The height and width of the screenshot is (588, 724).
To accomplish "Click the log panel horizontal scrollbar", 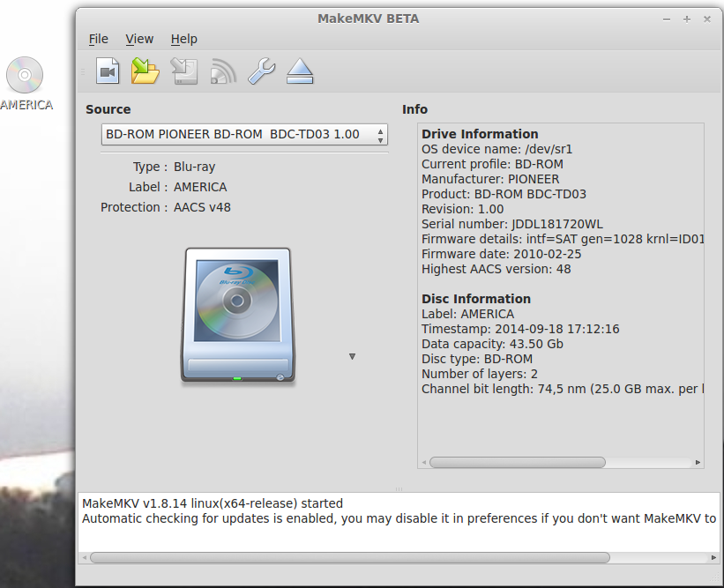I will (x=350, y=557).
